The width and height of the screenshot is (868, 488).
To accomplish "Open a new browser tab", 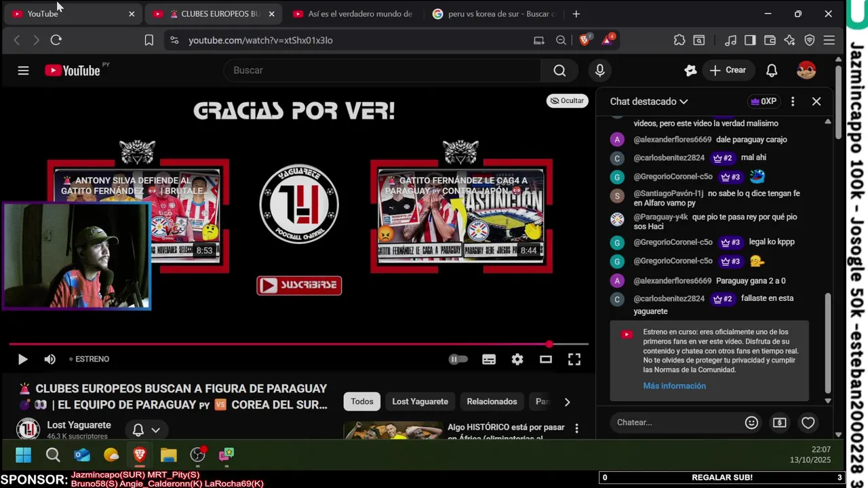I will pyautogui.click(x=576, y=14).
